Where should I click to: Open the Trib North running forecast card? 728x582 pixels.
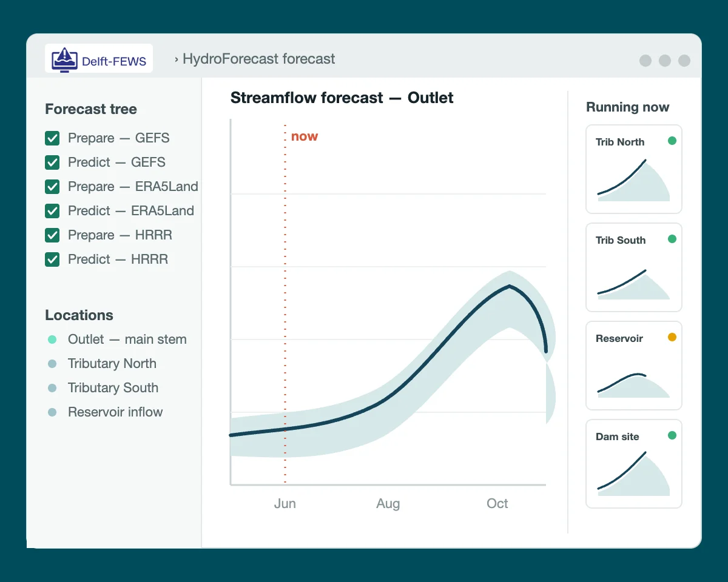tap(634, 169)
